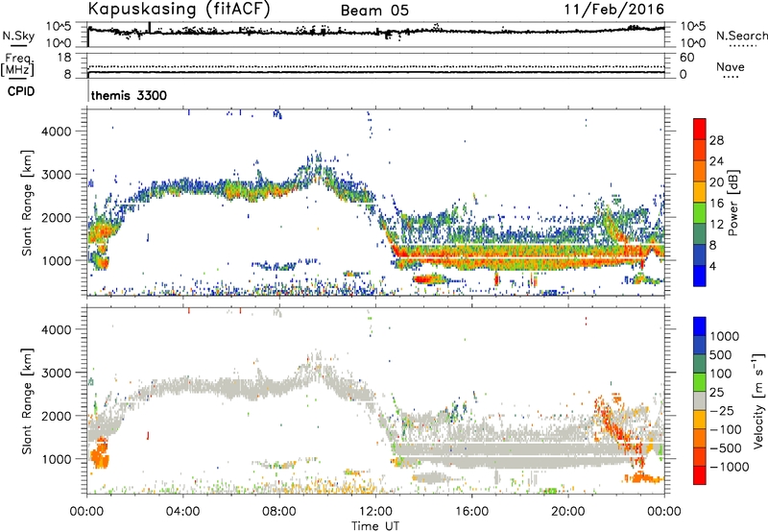This screenshot has height=532, width=768.
Task: Click the 12:00 time tick label
Action: 375,512
